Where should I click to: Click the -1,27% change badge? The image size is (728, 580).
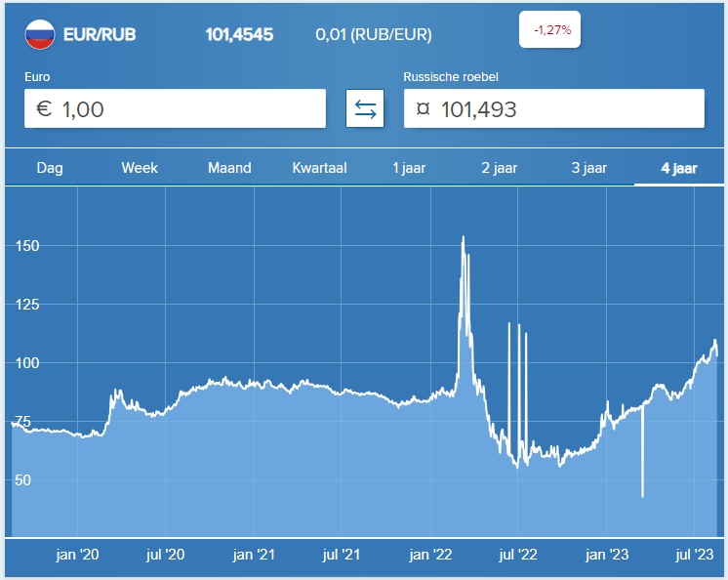tap(550, 30)
